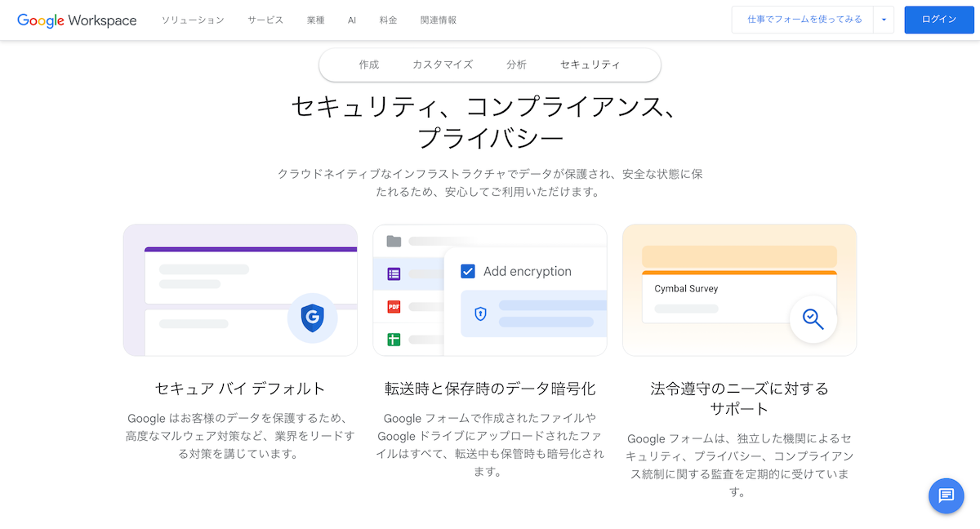Click the green Sheets file icon
This screenshot has height=529, width=980.
point(394,339)
